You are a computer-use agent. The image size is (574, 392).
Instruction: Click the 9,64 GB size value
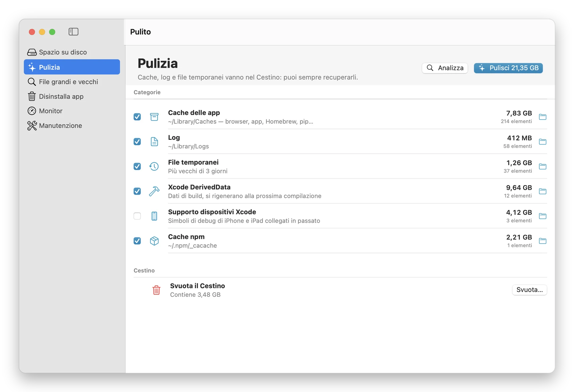point(519,187)
